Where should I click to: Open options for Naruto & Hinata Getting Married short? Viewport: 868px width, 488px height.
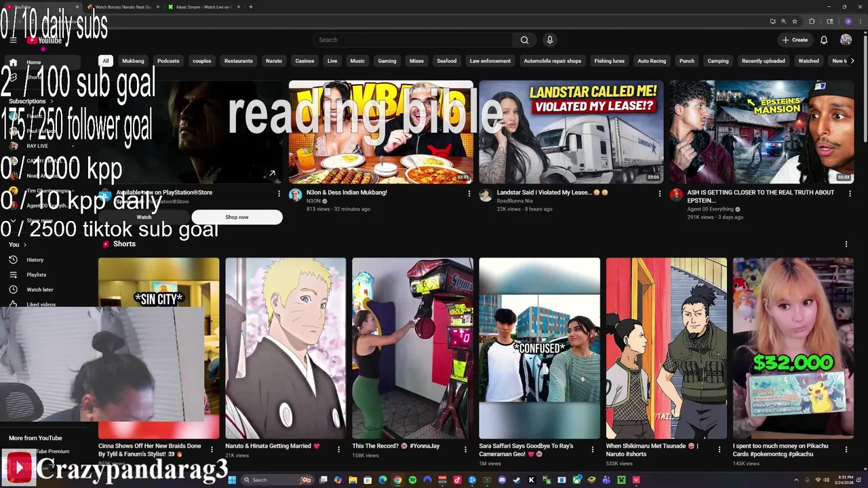[x=338, y=449]
